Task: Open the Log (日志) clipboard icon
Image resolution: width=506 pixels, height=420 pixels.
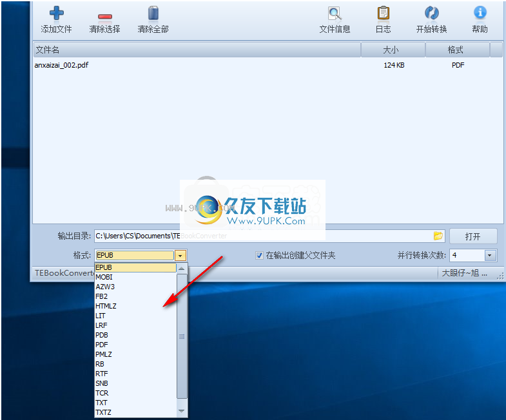Action: [x=384, y=14]
